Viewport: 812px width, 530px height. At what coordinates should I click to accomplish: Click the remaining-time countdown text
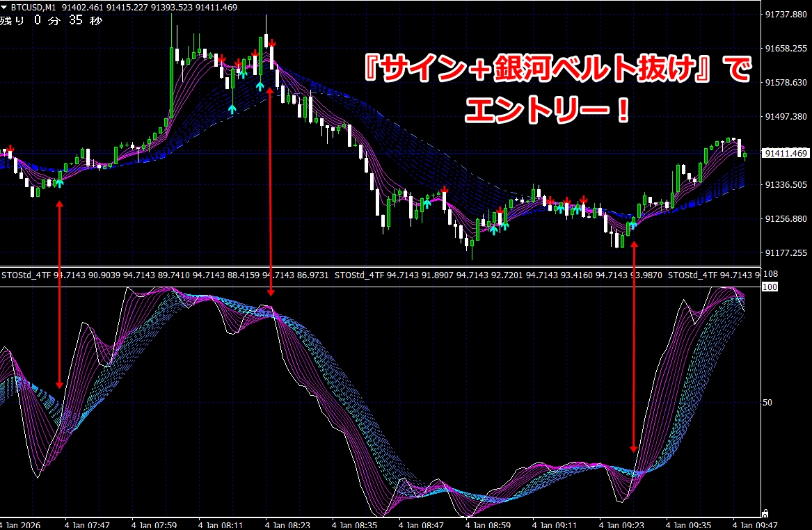coord(51,20)
